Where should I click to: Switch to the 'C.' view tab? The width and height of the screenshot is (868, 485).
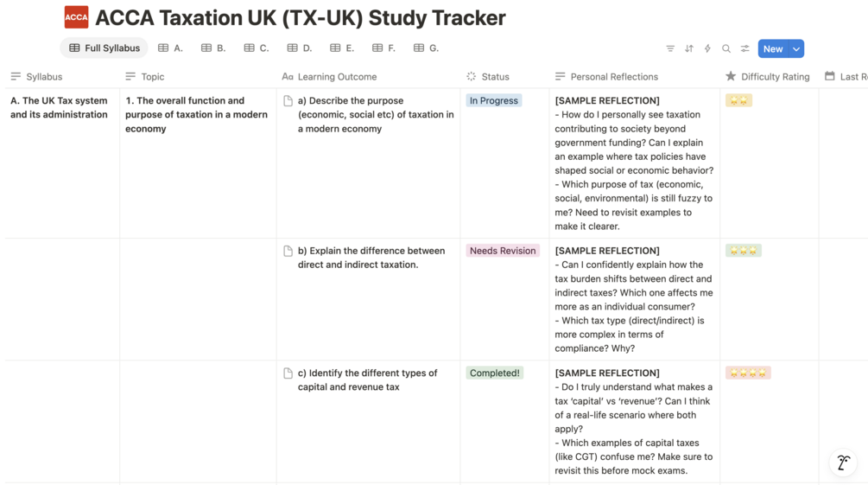click(257, 48)
